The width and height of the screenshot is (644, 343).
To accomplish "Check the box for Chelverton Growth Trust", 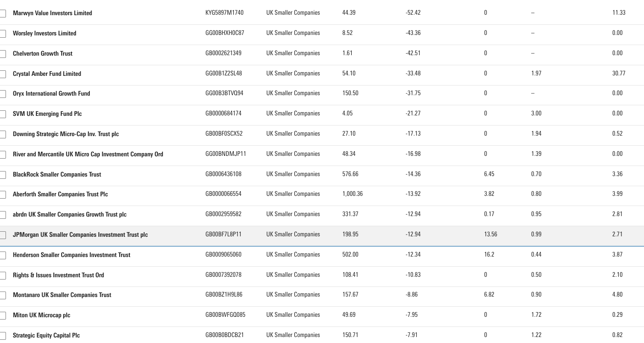I will (2, 54).
